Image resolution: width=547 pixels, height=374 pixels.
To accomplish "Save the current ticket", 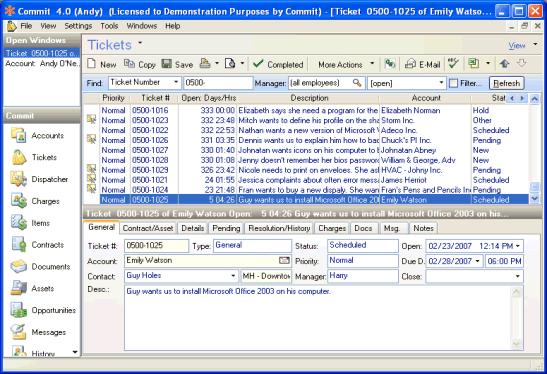I will (x=177, y=65).
